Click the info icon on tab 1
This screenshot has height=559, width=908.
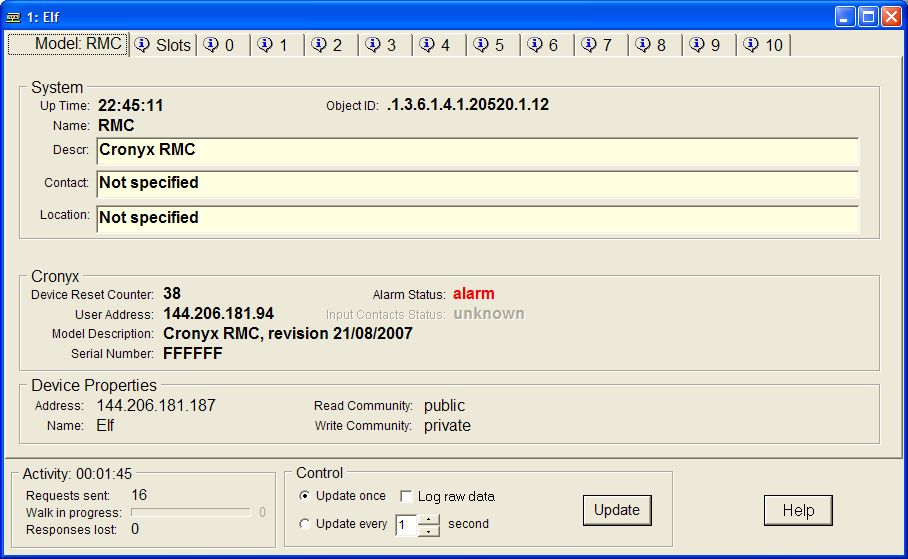pos(265,45)
